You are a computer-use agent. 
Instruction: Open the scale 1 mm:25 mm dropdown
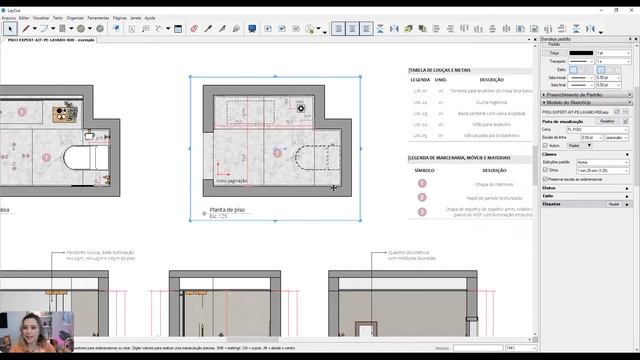coord(602,170)
